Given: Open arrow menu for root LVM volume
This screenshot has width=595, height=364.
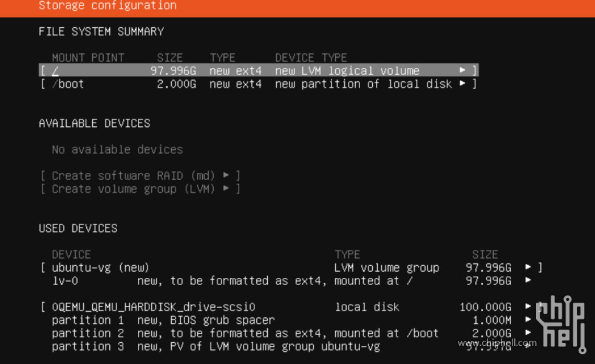Looking at the screenshot, I should pyautogui.click(x=462, y=70).
